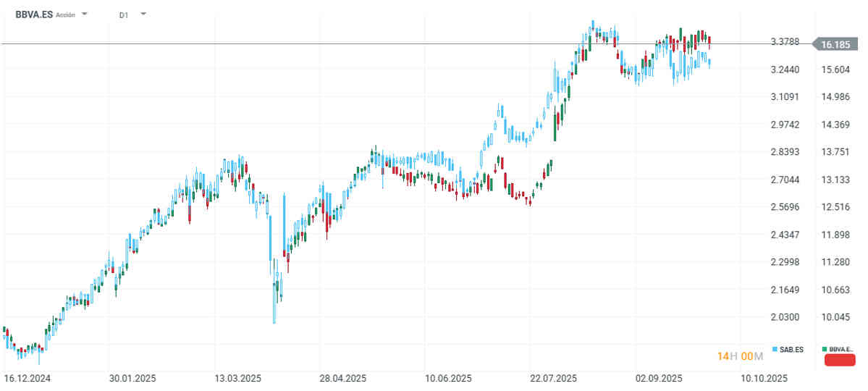
Task: Click the BBVA.ES ticker name
Action: tap(34, 14)
